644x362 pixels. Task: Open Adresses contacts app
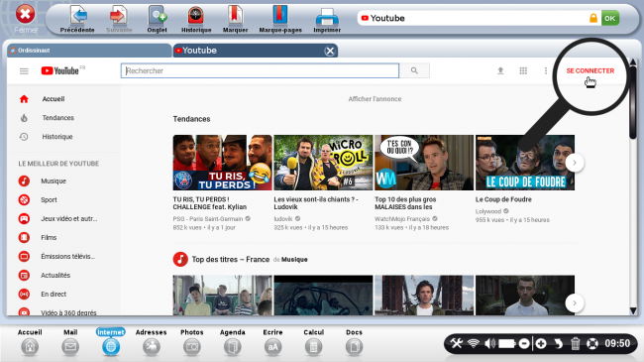pyautogui.click(x=152, y=342)
